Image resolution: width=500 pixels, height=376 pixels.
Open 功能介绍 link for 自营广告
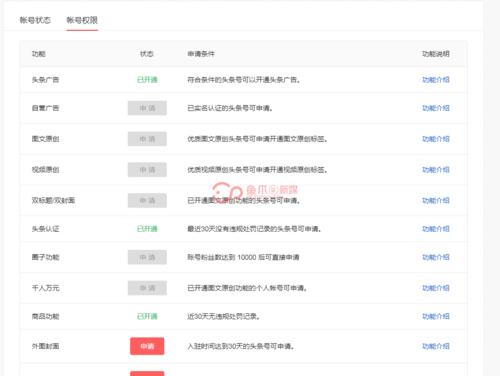point(436,108)
